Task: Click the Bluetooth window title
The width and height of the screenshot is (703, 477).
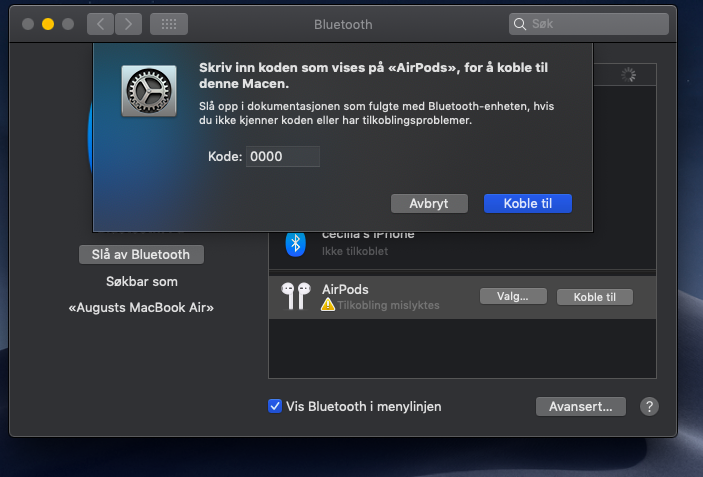Action: click(x=343, y=24)
